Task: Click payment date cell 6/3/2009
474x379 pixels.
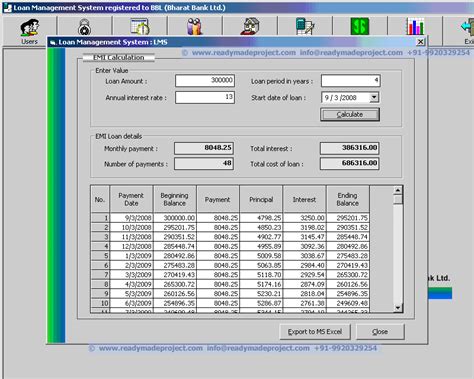Action: click(x=131, y=303)
